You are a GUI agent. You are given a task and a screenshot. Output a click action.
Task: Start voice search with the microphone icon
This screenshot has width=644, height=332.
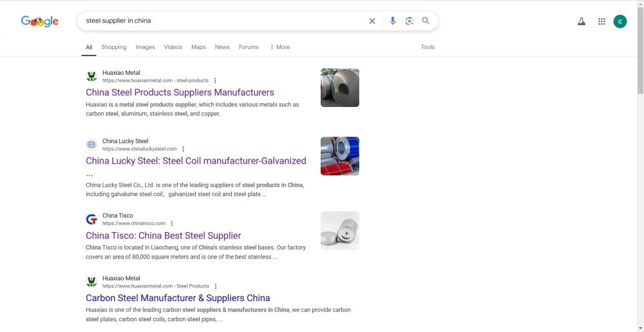[393, 21]
